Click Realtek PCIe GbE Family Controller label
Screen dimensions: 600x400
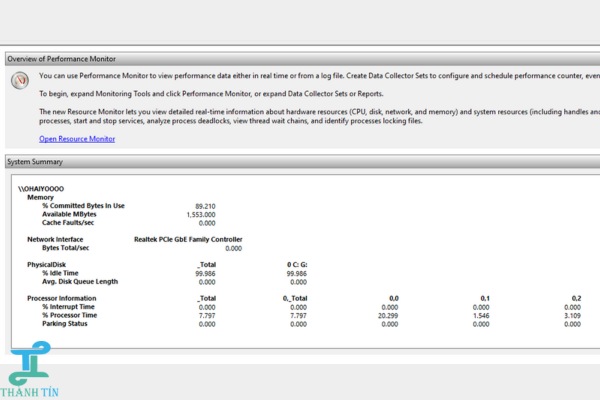tap(188, 239)
